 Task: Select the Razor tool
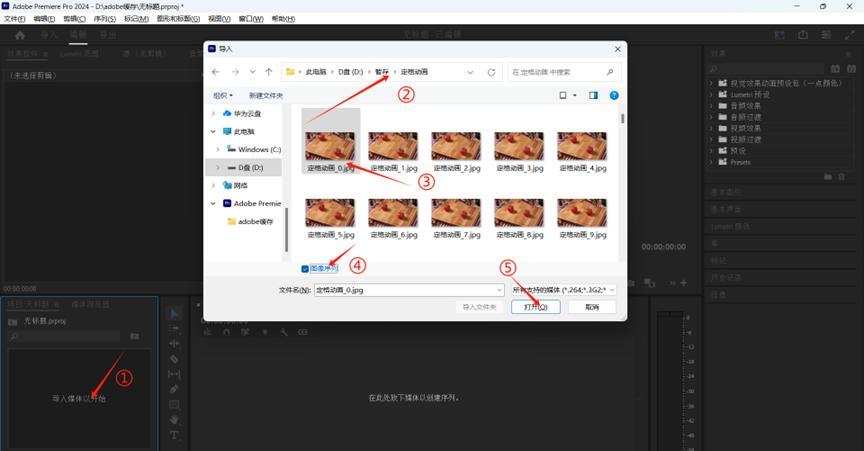pos(174,359)
